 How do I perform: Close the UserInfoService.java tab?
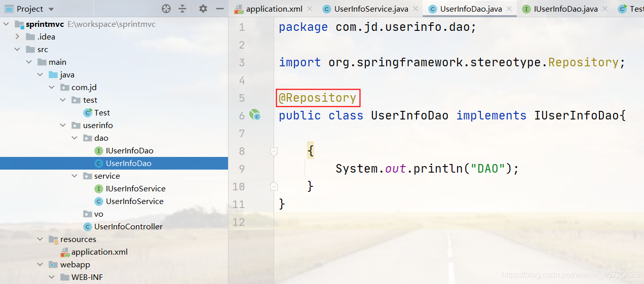pos(415,9)
